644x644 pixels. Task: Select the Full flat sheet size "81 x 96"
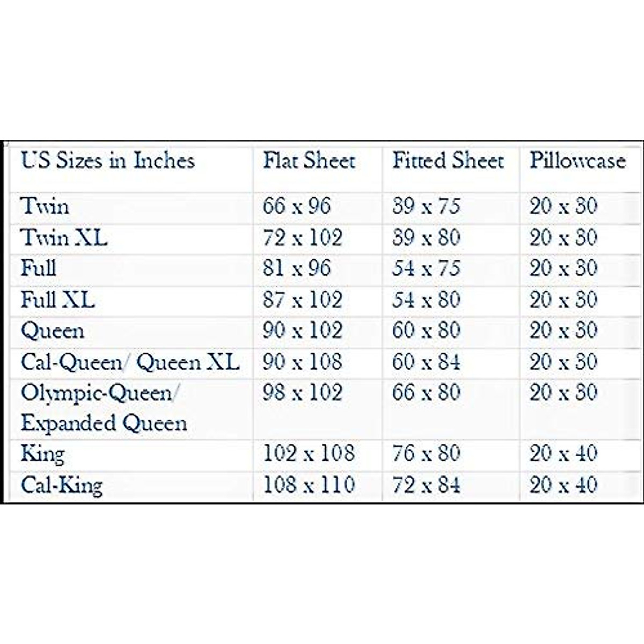[x=297, y=268]
